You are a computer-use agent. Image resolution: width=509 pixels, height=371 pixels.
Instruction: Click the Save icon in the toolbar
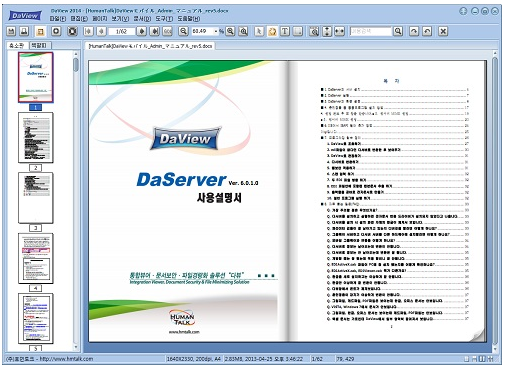click(x=11, y=31)
